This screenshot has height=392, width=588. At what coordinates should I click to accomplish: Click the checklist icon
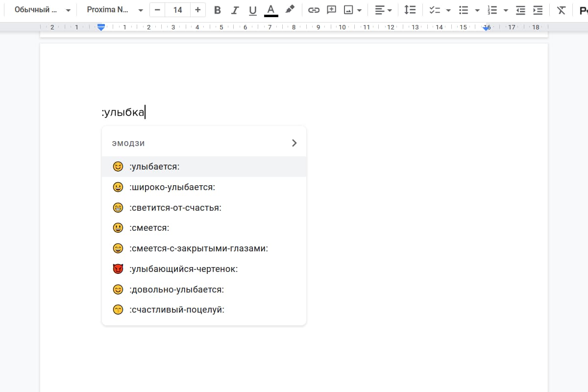point(434,10)
